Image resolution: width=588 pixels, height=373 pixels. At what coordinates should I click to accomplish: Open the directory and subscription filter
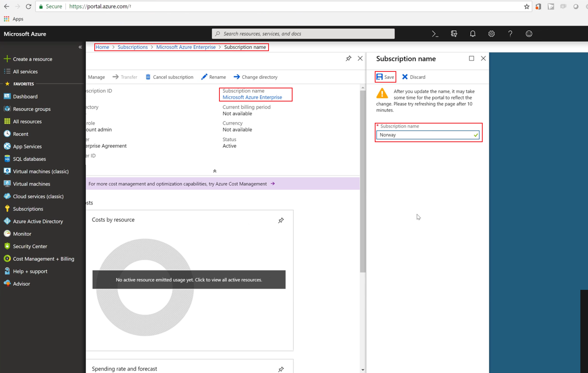tap(454, 34)
